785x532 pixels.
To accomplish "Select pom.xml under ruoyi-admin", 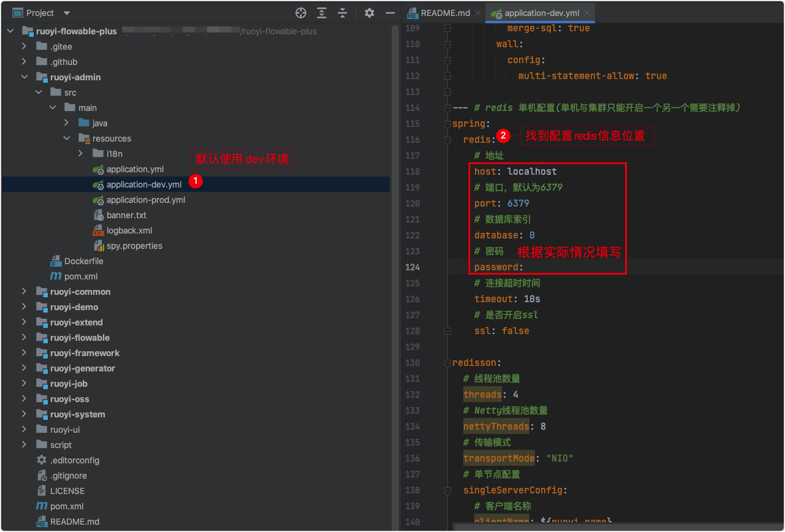I will (x=81, y=276).
